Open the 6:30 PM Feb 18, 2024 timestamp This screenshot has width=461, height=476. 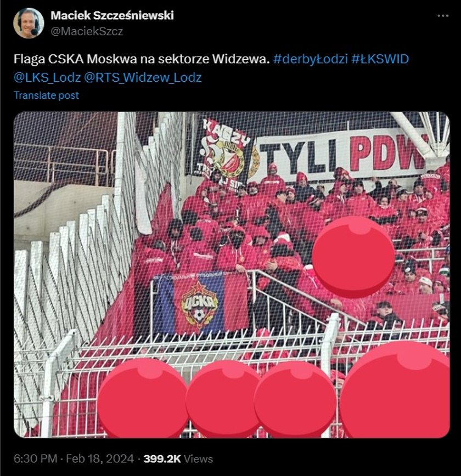point(74,458)
